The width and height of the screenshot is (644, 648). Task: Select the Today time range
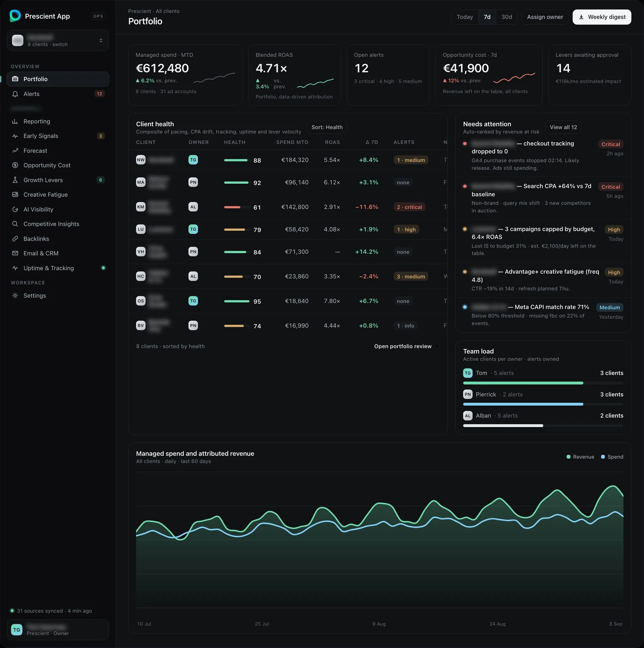coord(465,17)
